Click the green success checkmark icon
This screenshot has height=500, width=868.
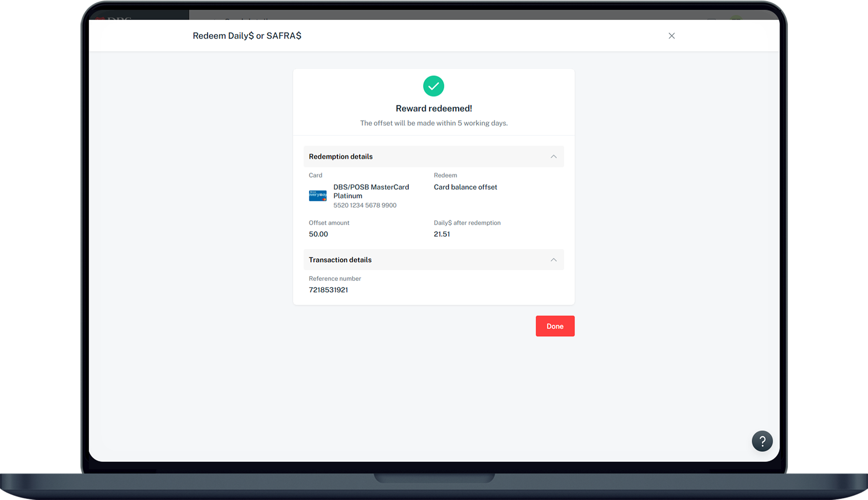(x=433, y=86)
